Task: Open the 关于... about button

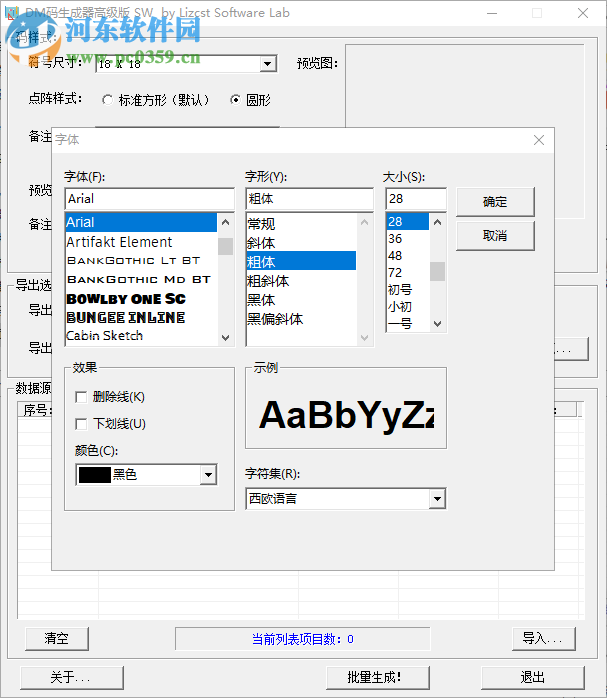Action: (x=72, y=678)
